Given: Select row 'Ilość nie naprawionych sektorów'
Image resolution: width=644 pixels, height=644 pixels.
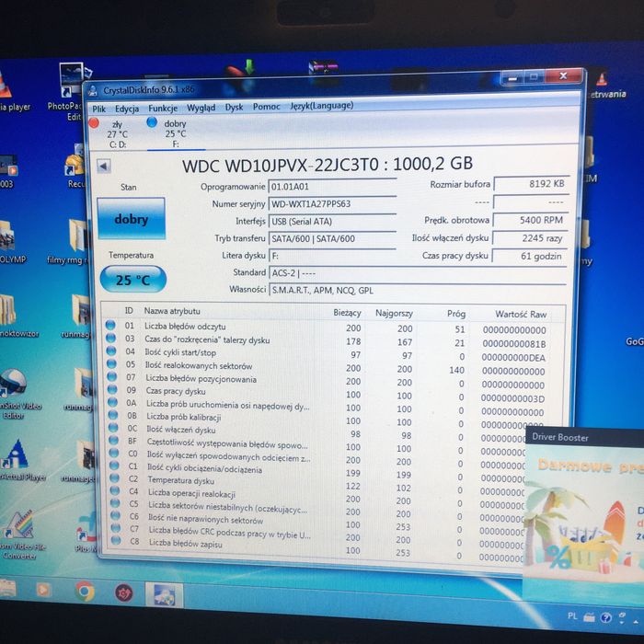Looking at the screenshot, I should [316, 523].
